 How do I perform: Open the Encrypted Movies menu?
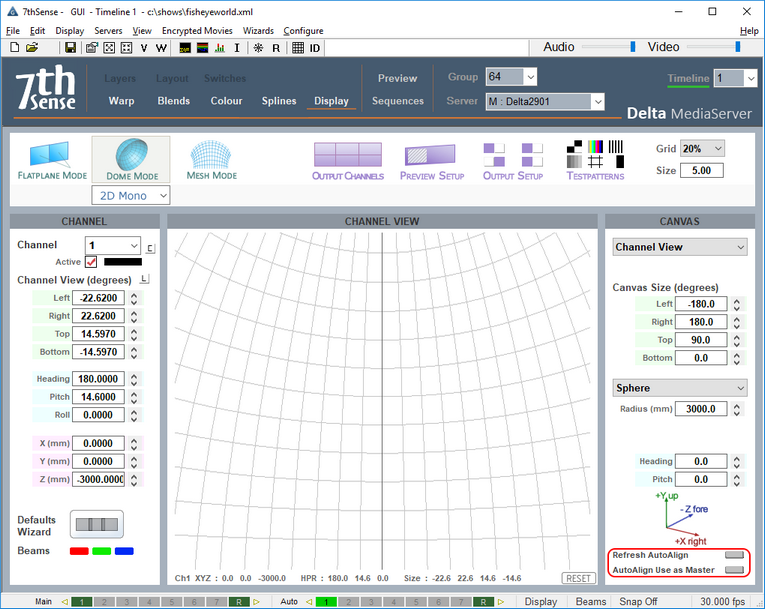click(x=197, y=31)
